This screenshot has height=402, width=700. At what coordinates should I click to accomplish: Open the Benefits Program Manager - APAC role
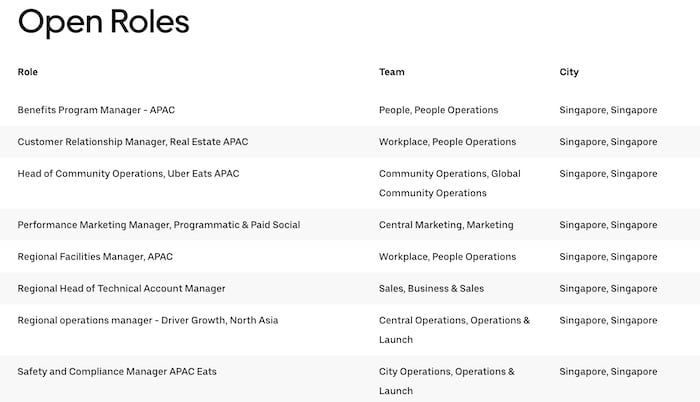tap(96, 110)
